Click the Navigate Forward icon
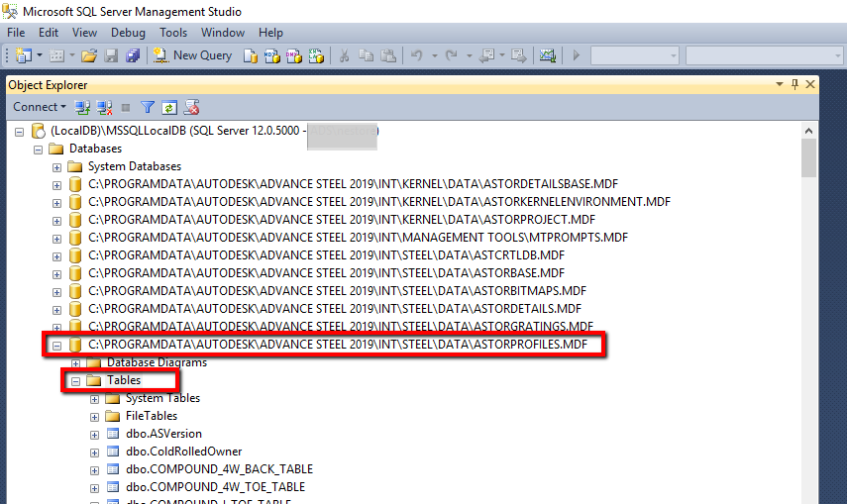This screenshot has width=847, height=504. 518,55
